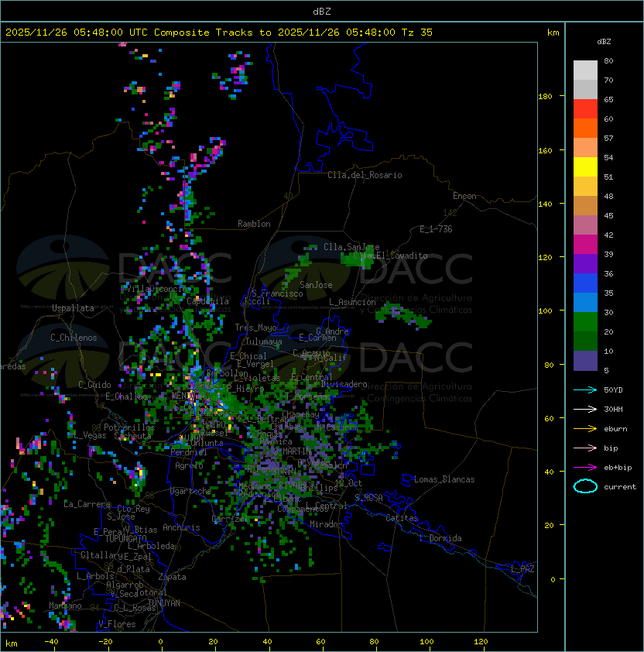Click the Clla.SanJose label
The height and width of the screenshot is (652, 644).
coord(351,247)
